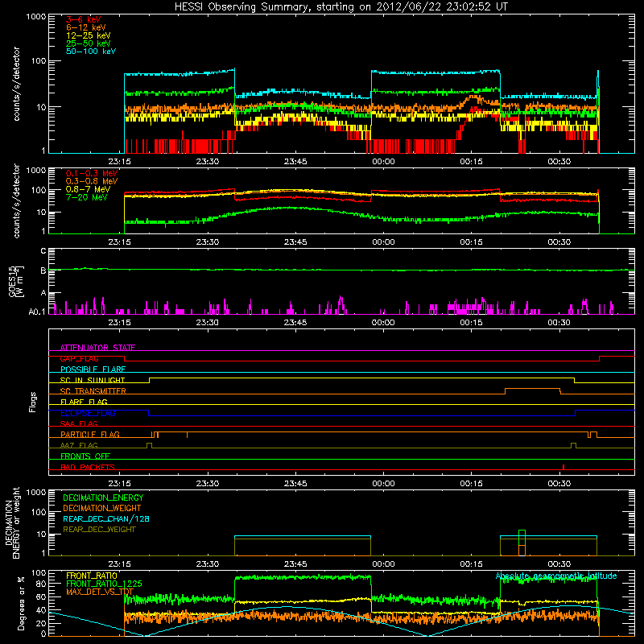Screen dimensions: 644x644
Task: Click 23:30 tick under the Flags plot
Action: click(208, 484)
